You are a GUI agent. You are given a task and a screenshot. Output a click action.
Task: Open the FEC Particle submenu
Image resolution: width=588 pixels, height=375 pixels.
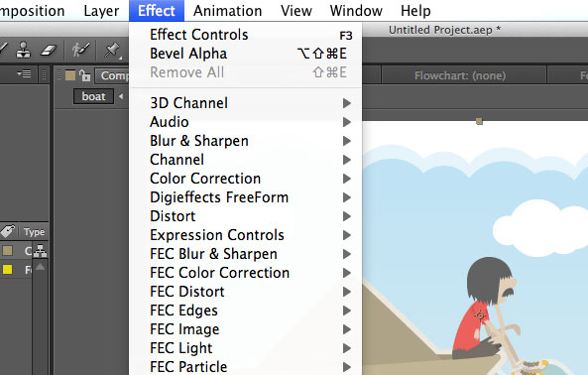coord(246,366)
